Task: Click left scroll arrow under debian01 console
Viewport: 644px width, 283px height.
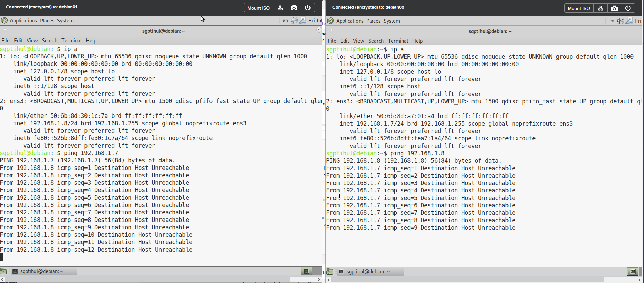Action: pyautogui.click(x=3, y=280)
